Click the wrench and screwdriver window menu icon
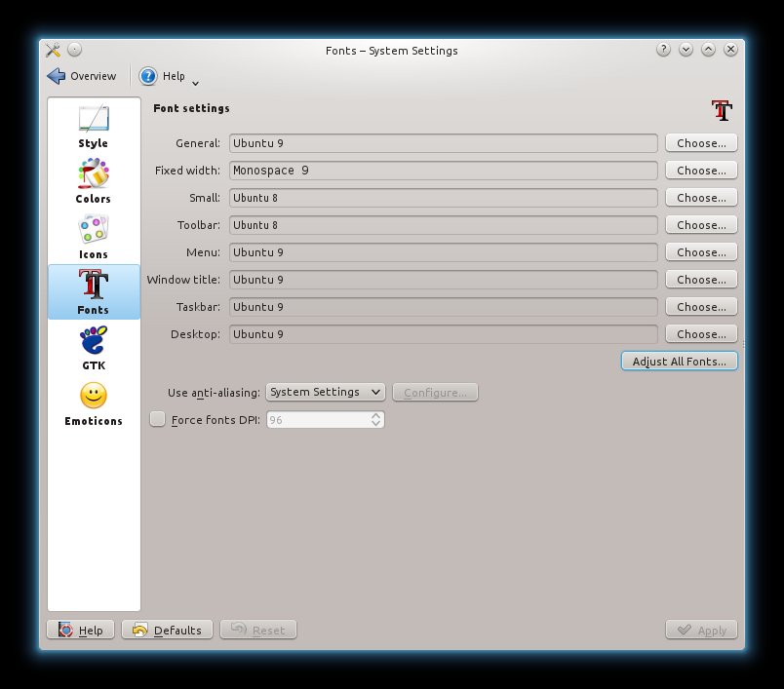784x689 pixels. coord(53,50)
